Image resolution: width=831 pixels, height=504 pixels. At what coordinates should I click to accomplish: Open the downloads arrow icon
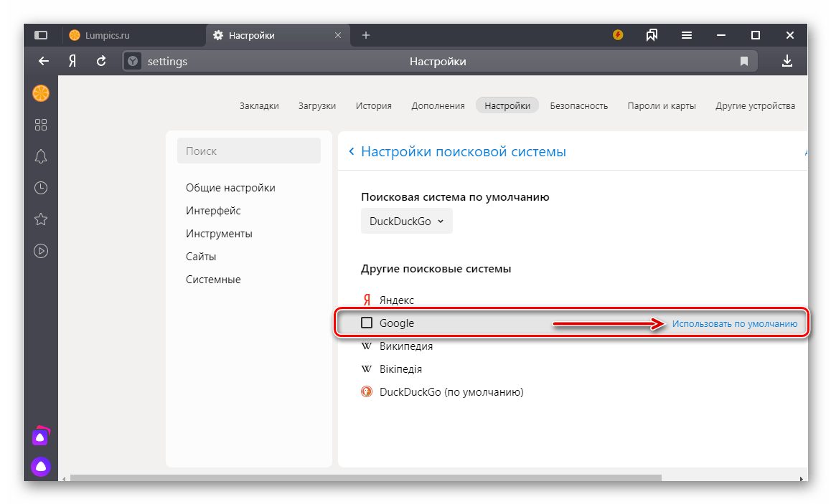pyautogui.click(x=787, y=62)
